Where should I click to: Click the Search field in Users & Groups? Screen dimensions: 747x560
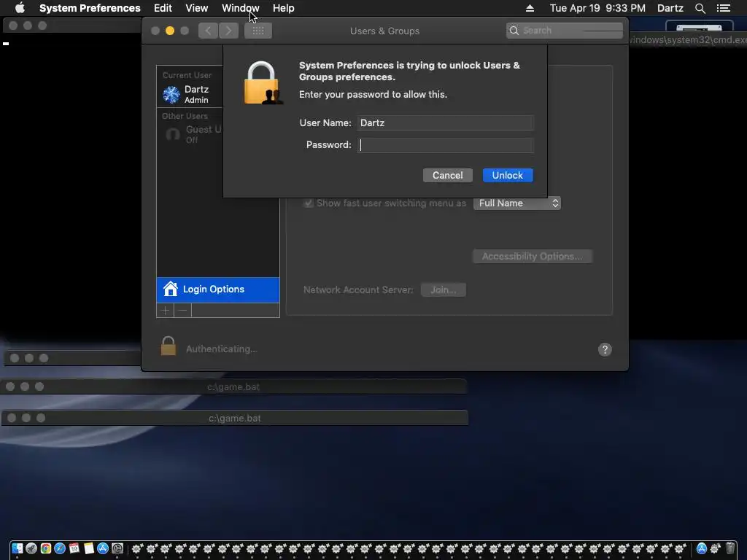pos(564,31)
